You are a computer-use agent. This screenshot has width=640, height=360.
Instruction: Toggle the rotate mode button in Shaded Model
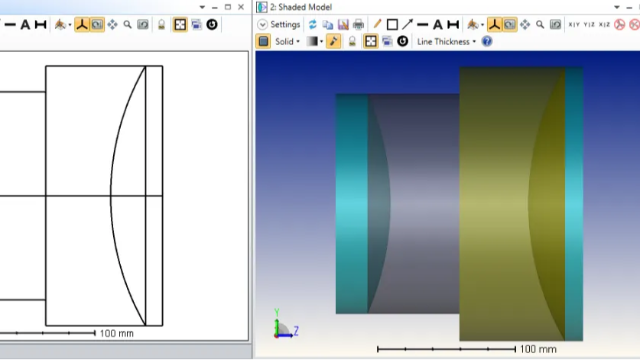click(x=509, y=24)
